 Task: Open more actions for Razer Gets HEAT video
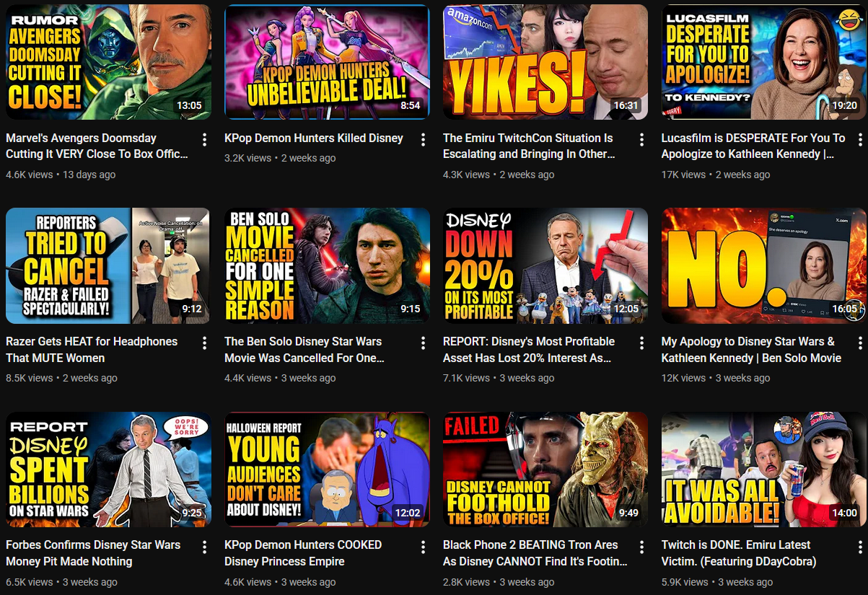(205, 343)
